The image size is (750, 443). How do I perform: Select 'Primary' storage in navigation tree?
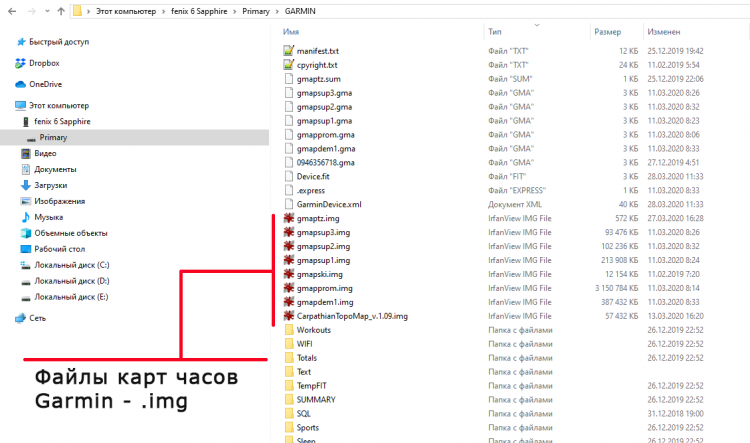coord(53,137)
